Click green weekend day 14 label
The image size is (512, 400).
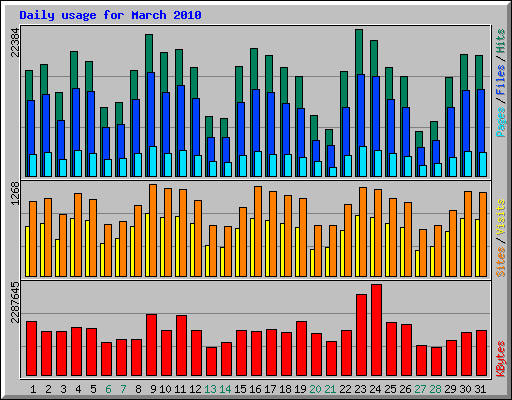coord(225,389)
